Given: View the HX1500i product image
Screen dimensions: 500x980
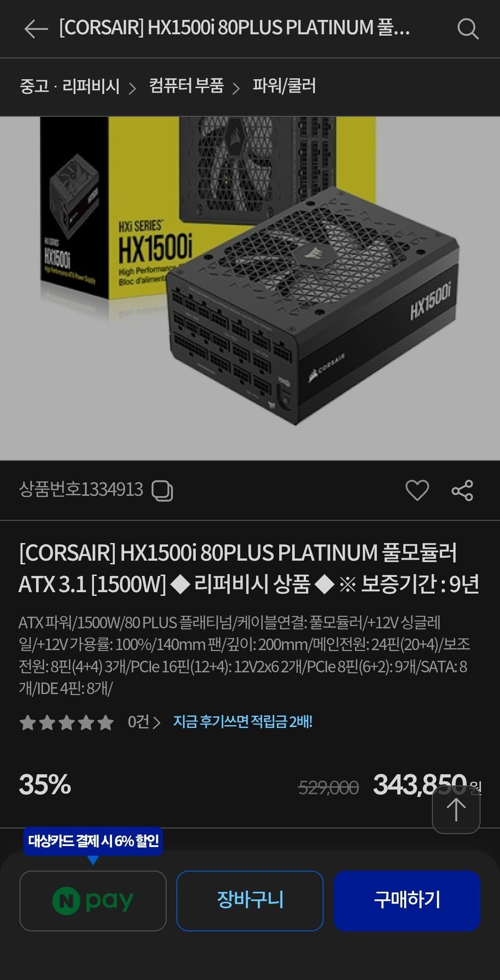Looking at the screenshot, I should tap(250, 288).
